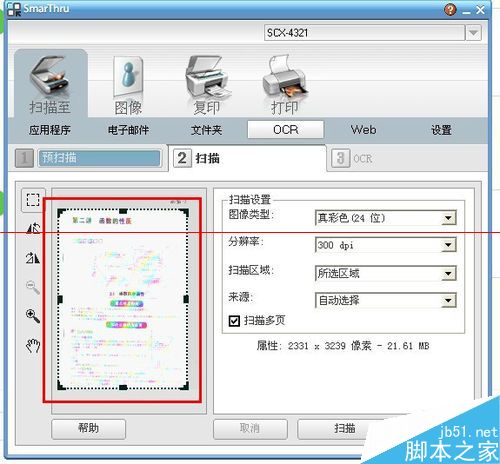Screen dimensions: 500x464
Task: Toggle the 扫描多页 multi-page checkbox
Action: point(234,321)
